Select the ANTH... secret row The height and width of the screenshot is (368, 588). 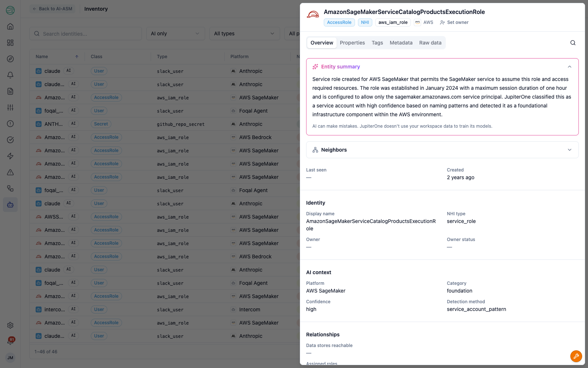[165, 124]
